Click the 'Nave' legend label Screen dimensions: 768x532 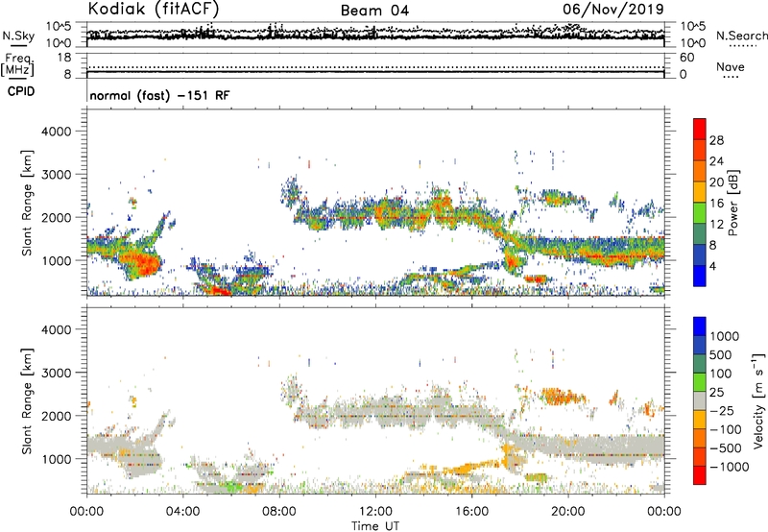coord(731,67)
